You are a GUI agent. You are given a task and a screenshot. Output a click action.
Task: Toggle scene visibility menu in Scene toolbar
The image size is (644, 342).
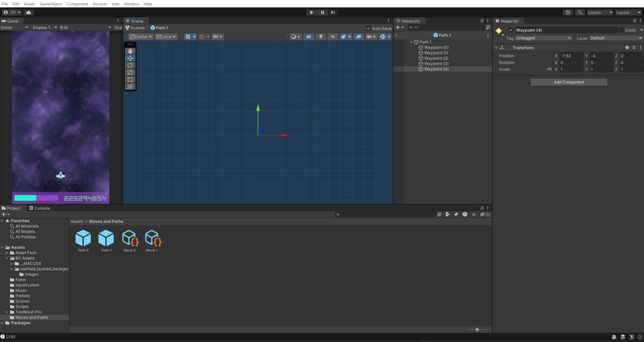coord(358,36)
